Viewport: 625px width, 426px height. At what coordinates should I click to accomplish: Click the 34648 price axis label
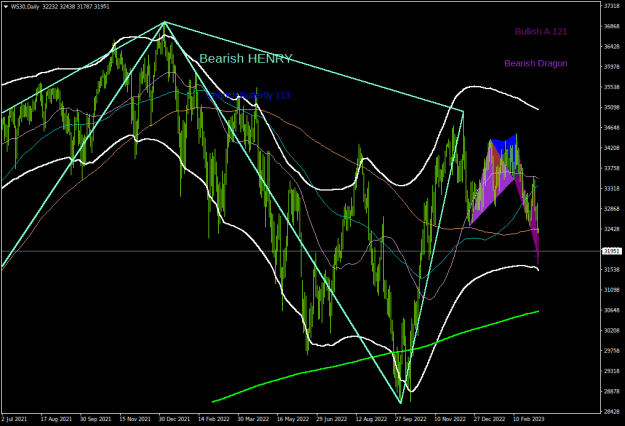point(611,128)
